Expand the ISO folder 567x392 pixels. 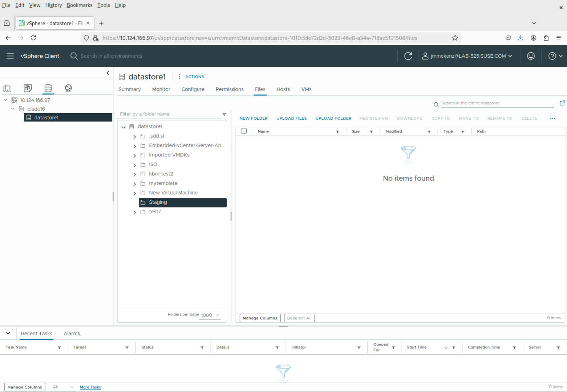[x=135, y=165]
